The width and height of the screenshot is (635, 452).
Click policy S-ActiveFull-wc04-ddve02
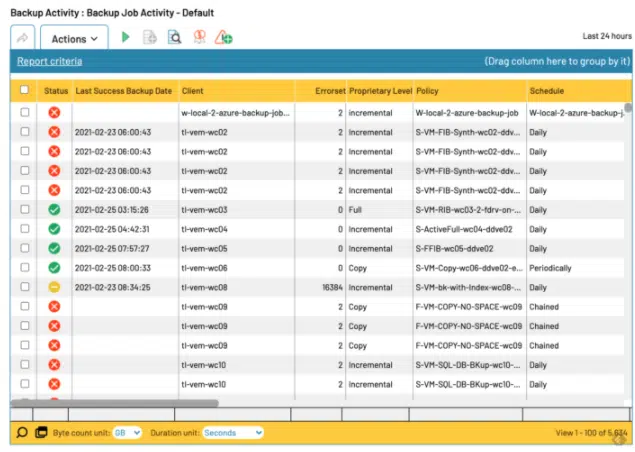464,229
